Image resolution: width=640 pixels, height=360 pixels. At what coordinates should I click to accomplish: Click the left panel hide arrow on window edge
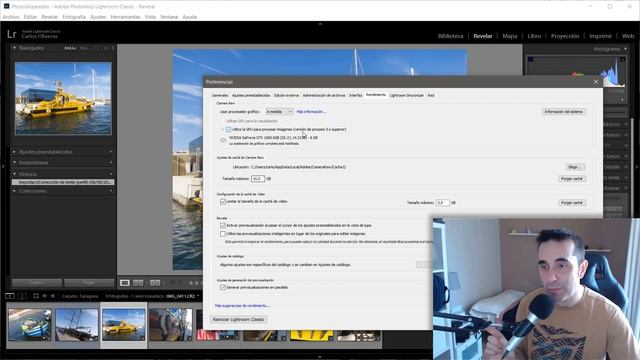(2, 167)
